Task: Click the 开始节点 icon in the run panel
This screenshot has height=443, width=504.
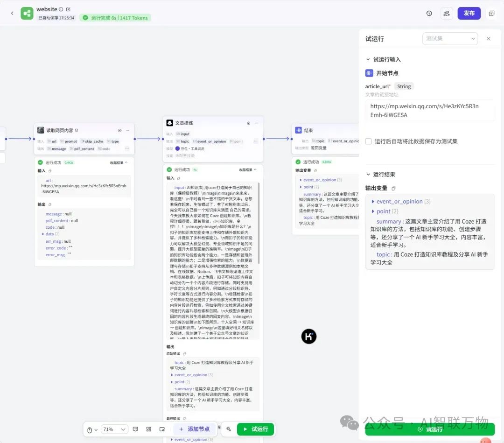Action: tap(369, 73)
